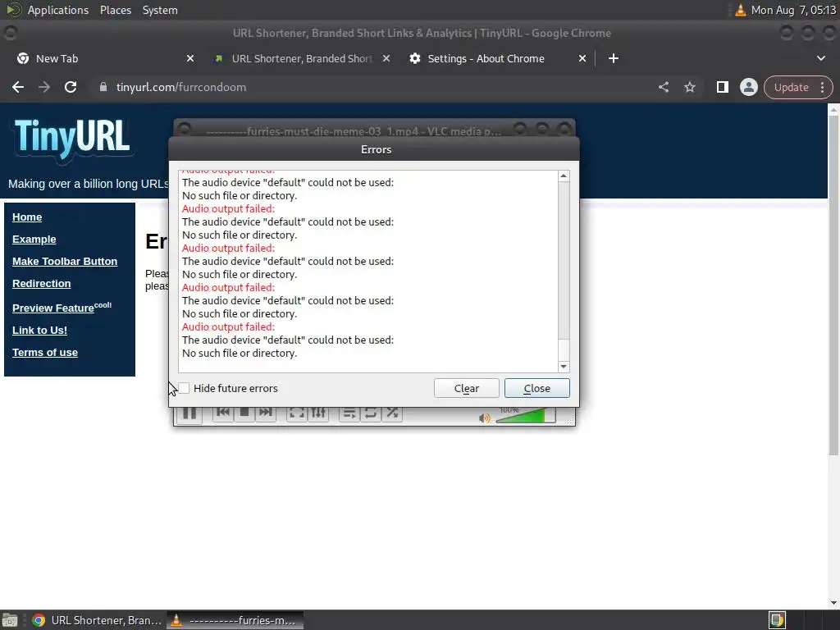Skip to next media in VLC
The height and width of the screenshot is (630, 840).
point(265,413)
